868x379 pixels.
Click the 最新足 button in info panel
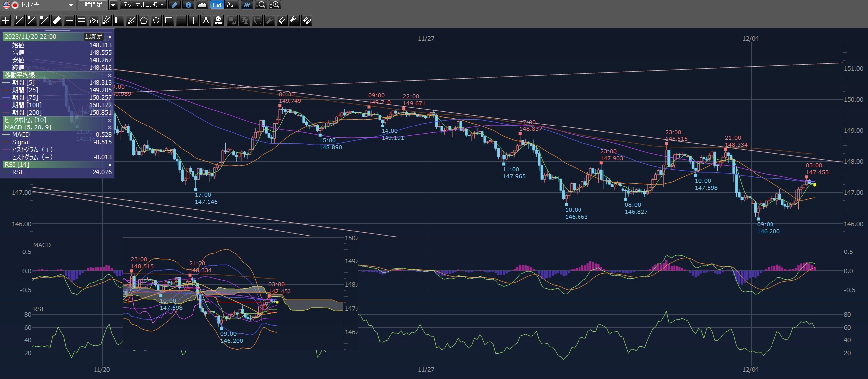point(94,37)
